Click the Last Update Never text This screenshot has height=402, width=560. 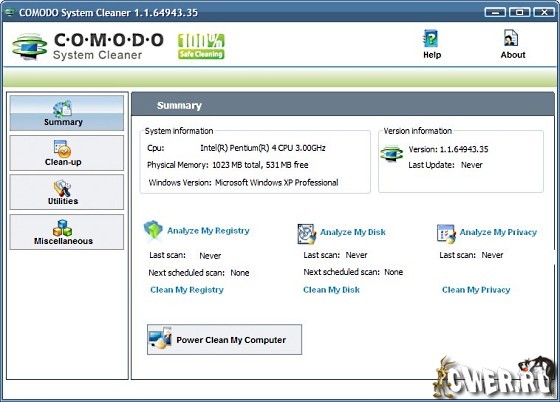point(445,165)
